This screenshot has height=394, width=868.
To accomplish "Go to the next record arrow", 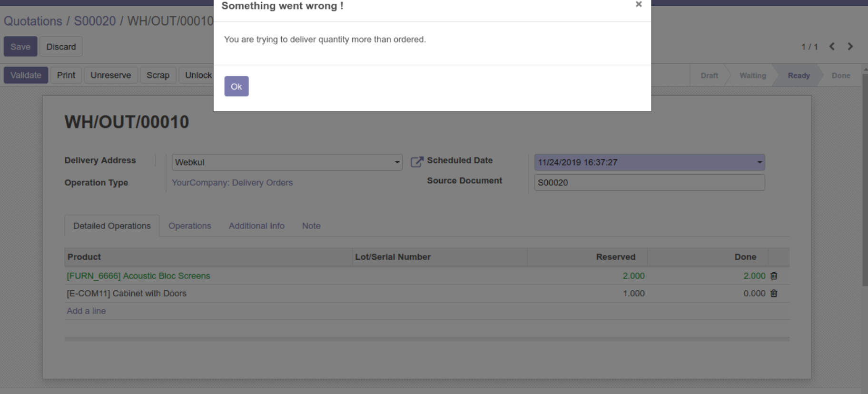I will pyautogui.click(x=850, y=47).
